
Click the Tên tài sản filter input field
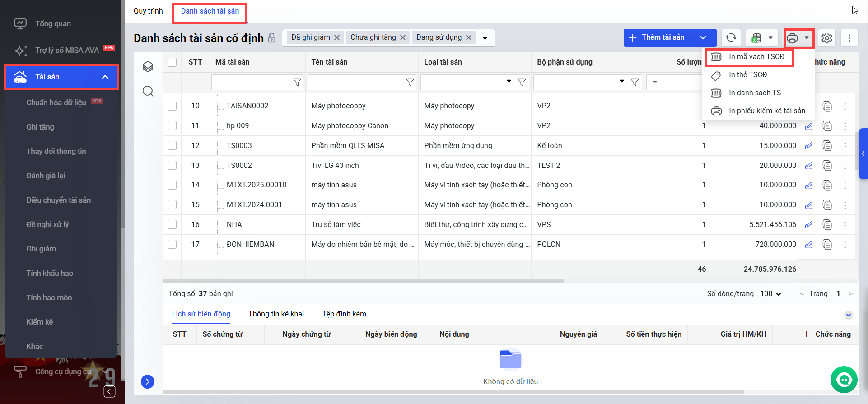point(355,83)
